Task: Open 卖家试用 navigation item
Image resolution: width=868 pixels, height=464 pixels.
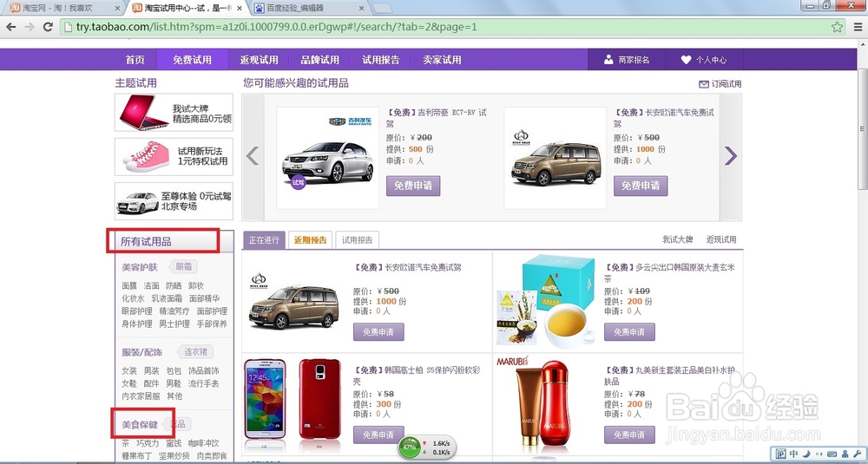Action: 442,60
